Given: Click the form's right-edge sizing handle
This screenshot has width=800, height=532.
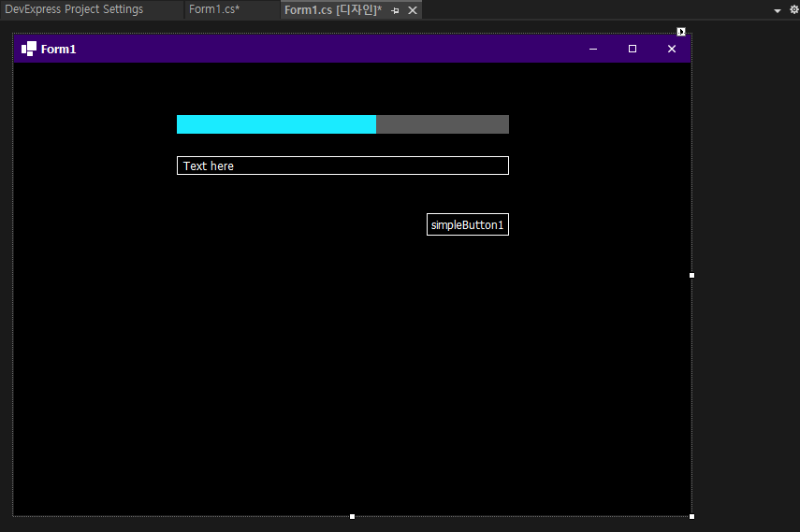Looking at the screenshot, I should click(x=691, y=276).
